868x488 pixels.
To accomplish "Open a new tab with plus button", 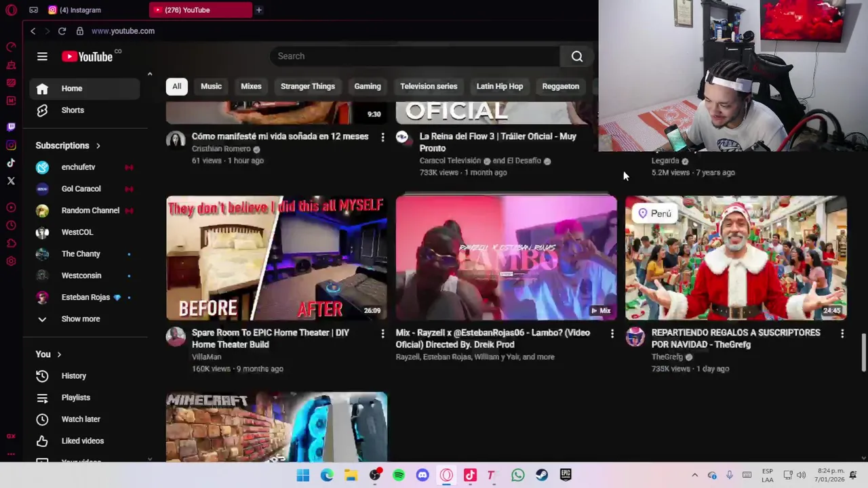I will coord(258,10).
